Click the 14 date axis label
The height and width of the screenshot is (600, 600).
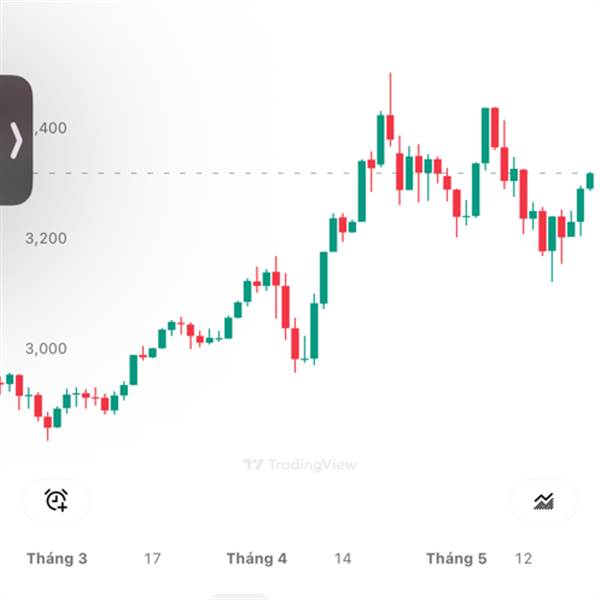(x=342, y=559)
